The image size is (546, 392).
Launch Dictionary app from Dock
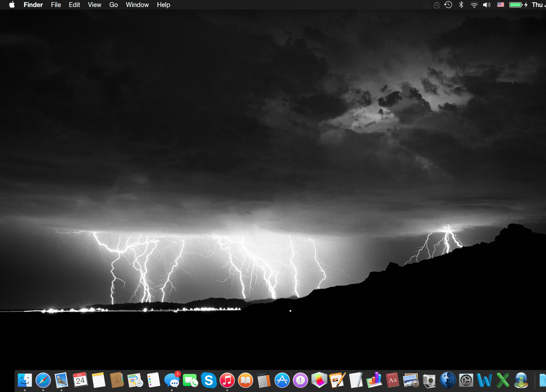(x=392, y=380)
